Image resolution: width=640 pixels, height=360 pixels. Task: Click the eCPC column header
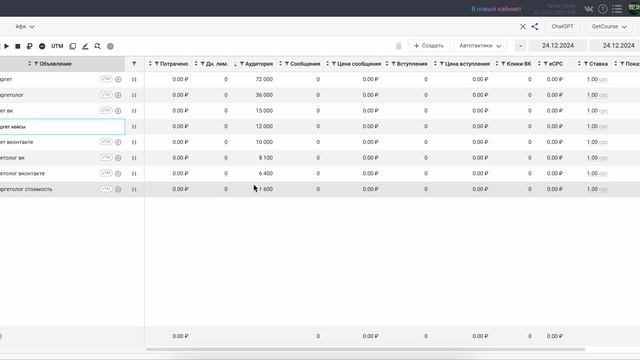click(556, 64)
